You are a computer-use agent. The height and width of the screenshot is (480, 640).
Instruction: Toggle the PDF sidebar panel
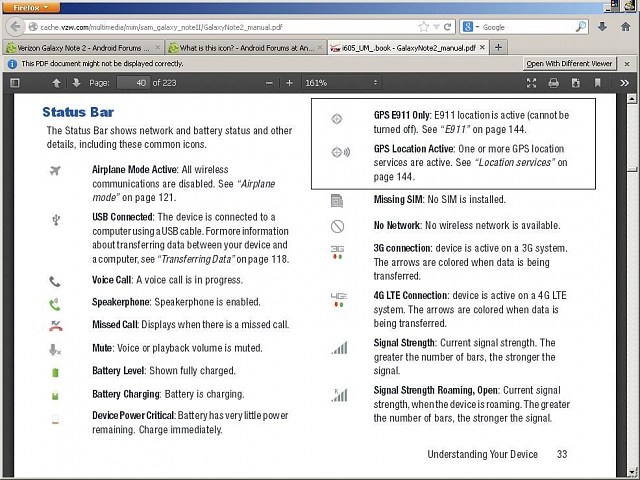15,83
